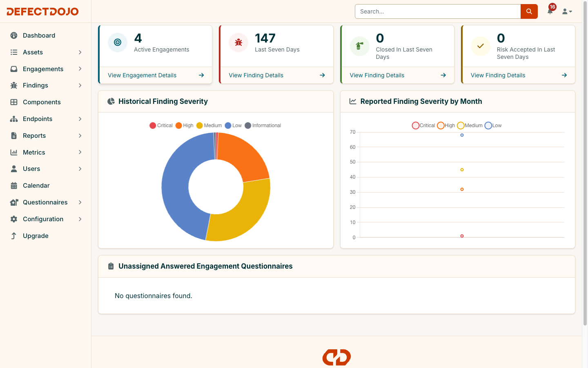
Task: Expand the Endpoints submenu chevron
Action: coord(80,119)
